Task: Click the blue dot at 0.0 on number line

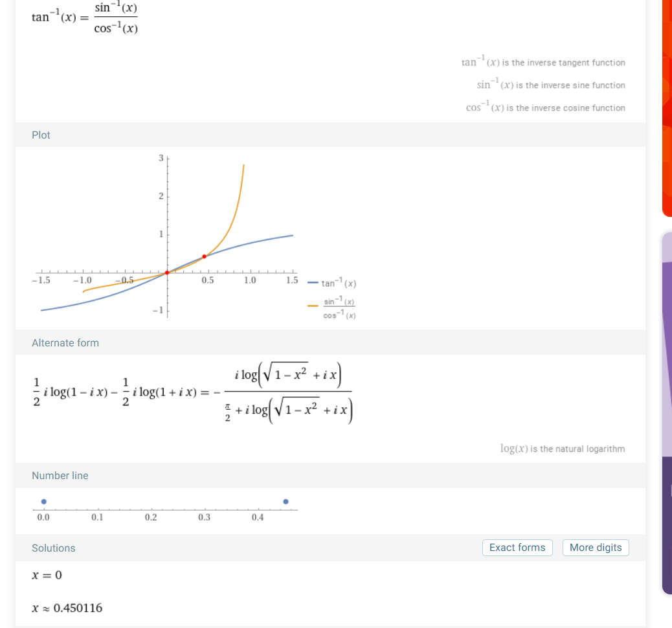Action: 43,501
